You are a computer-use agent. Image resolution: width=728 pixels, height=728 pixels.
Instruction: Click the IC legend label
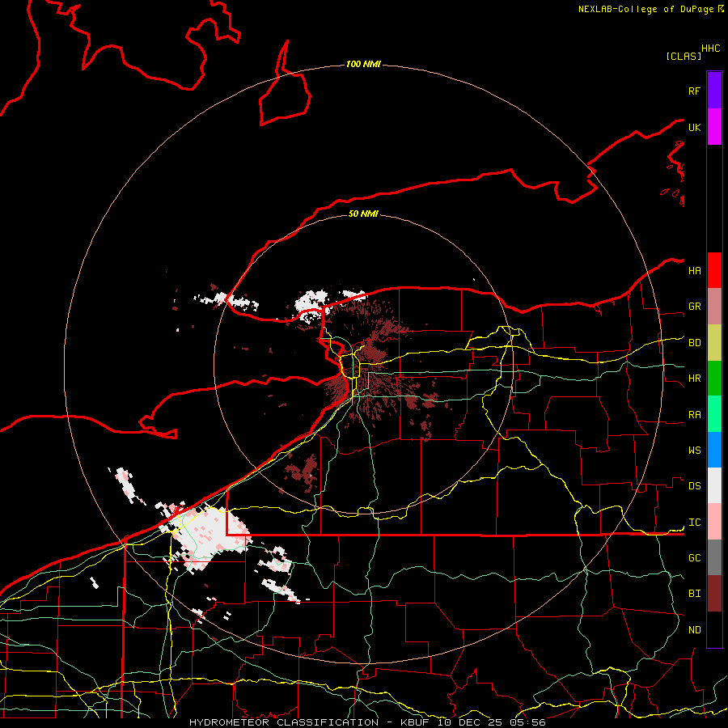[694, 523]
